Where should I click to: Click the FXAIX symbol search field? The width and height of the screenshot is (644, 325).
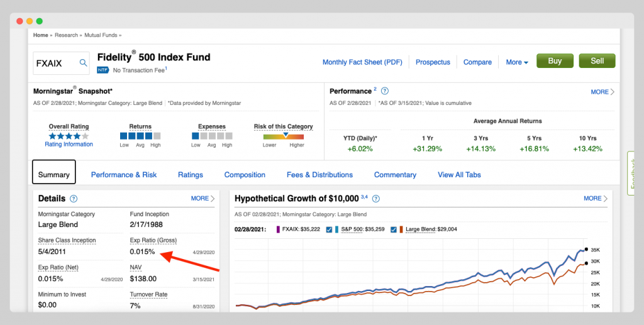pyautogui.click(x=57, y=62)
